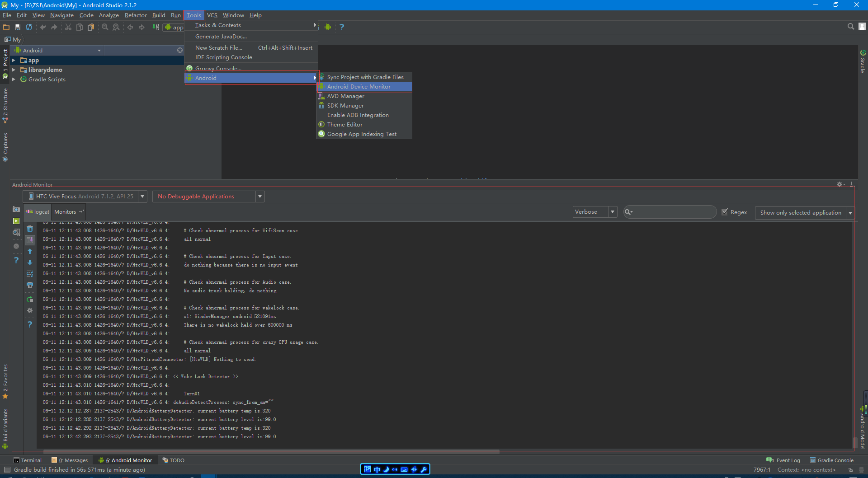Open the No Debuggable Applications dropdown

[x=208, y=197]
